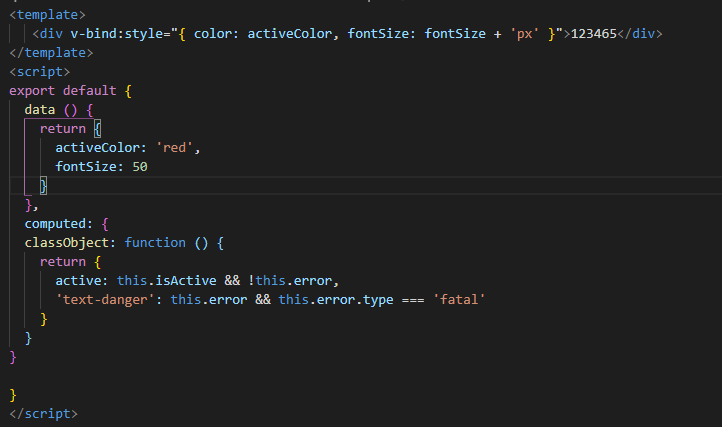This screenshot has width=722, height=427.
Task: Click the 'red' string value
Action: [x=174, y=147]
